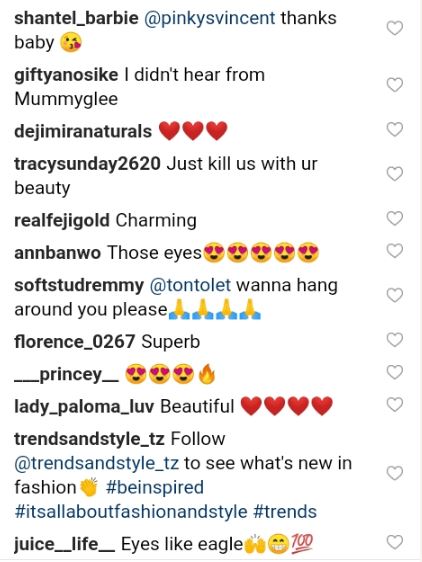The image size is (422, 562).
Task: Visit tracysunday2620's profile username
Action: click(x=87, y=164)
